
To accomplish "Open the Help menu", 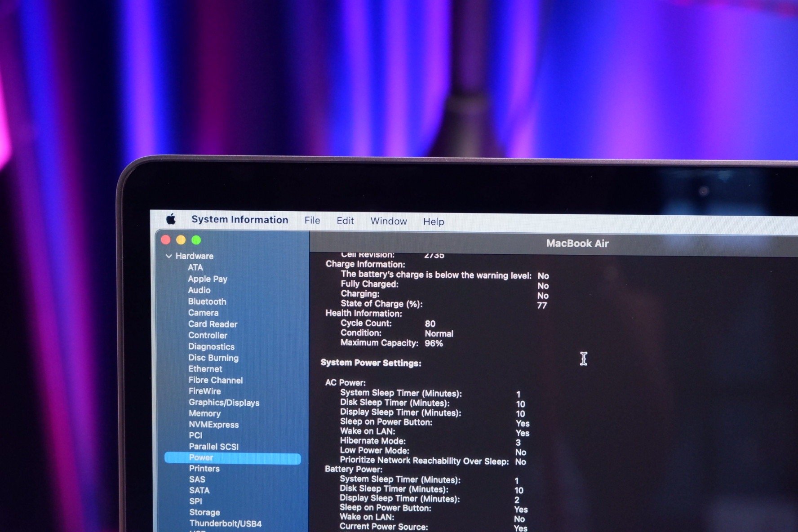I will (x=434, y=222).
